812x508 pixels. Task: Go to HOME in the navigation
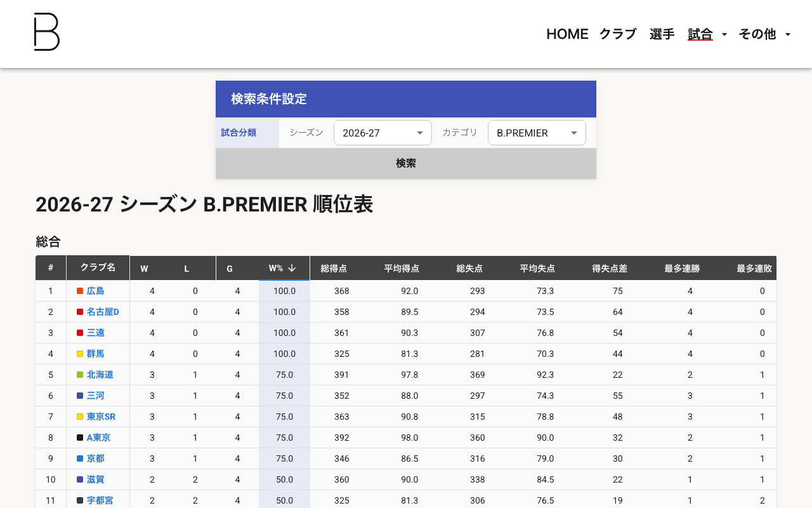tap(567, 34)
